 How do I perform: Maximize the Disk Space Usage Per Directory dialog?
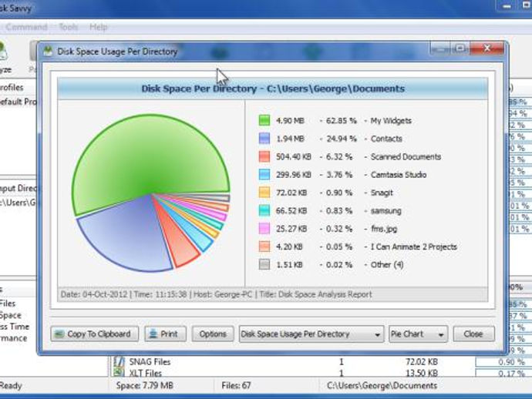tap(460, 49)
